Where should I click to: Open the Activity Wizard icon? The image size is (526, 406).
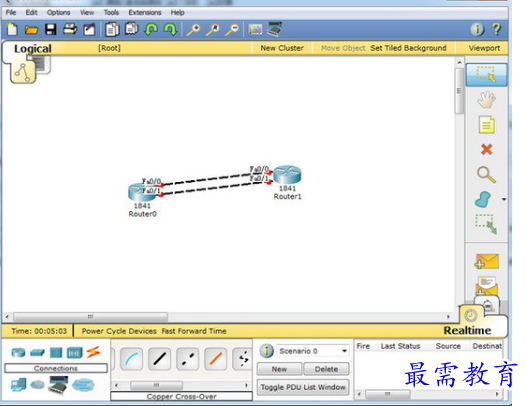click(x=89, y=30)
